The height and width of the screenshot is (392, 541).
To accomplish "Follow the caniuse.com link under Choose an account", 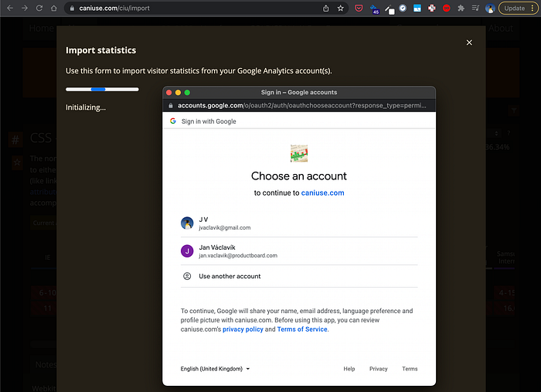I will coord(322,193).
